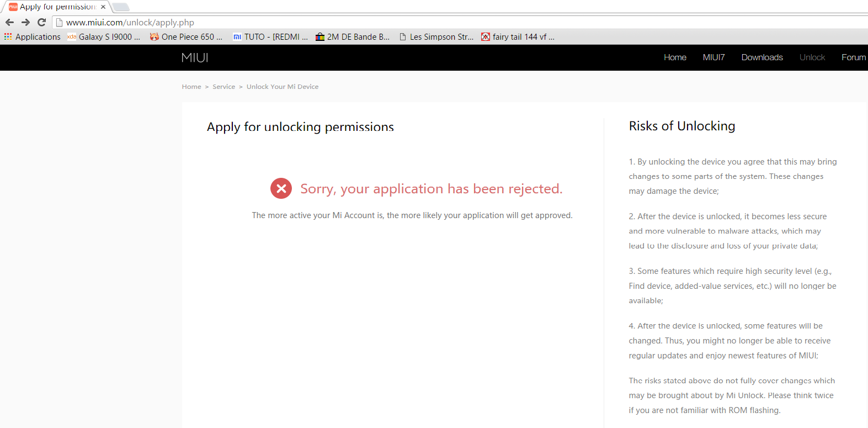Click risk item '2. After the device is unlocked'
This screenshot has height=428, width=868.
tap(728, 231)
